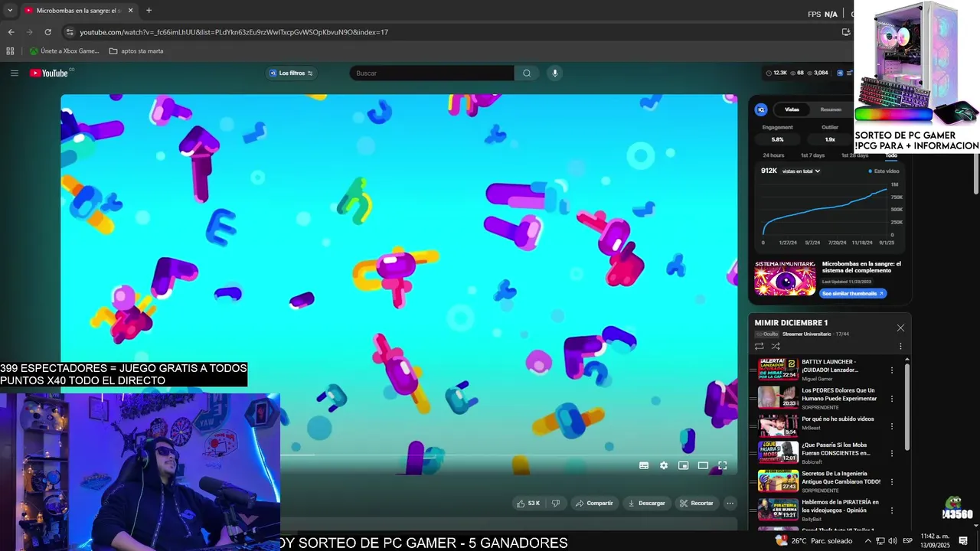Open options for BATTLY LAUNCHER video

click(x=892, y=370)
